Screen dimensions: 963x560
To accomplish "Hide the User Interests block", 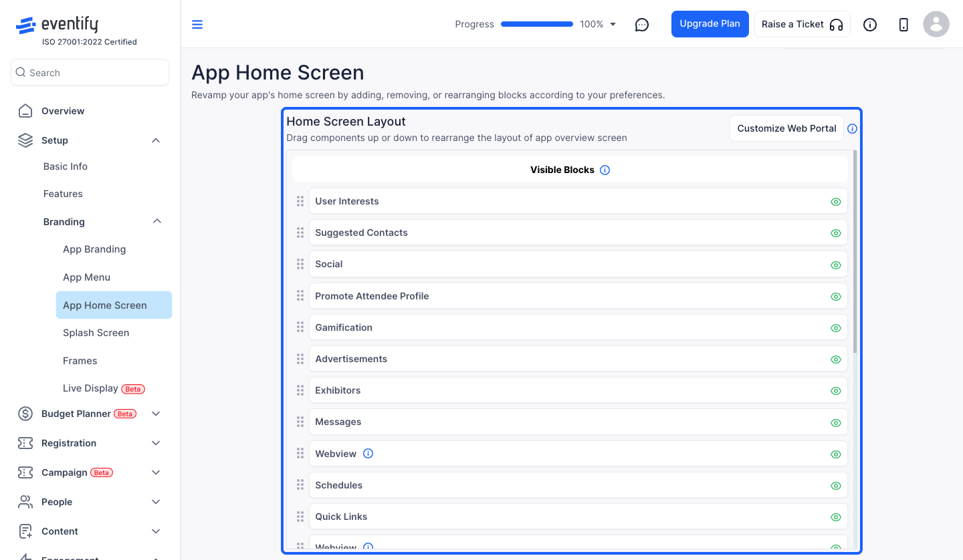I will (836, 202).
